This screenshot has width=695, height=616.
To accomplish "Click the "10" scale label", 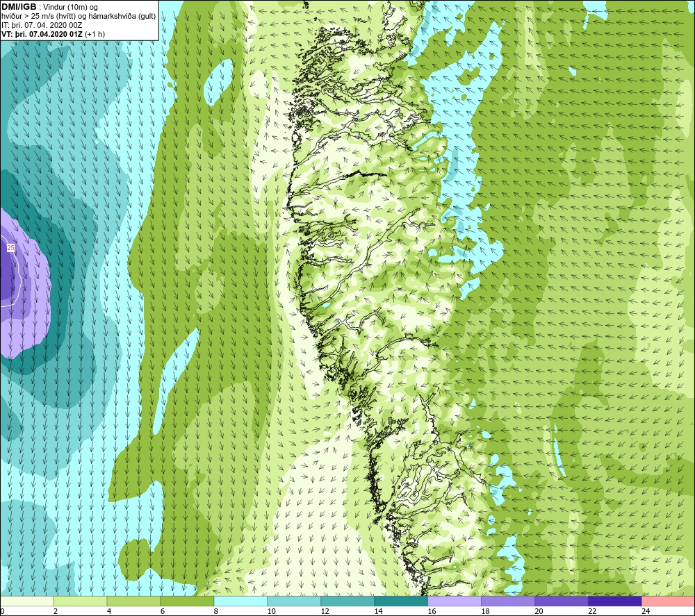I will click(271, 611).
